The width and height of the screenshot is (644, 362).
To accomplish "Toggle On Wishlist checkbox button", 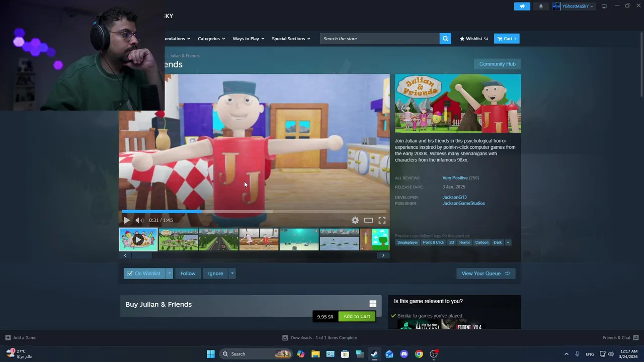I will [x=144, y=274].
